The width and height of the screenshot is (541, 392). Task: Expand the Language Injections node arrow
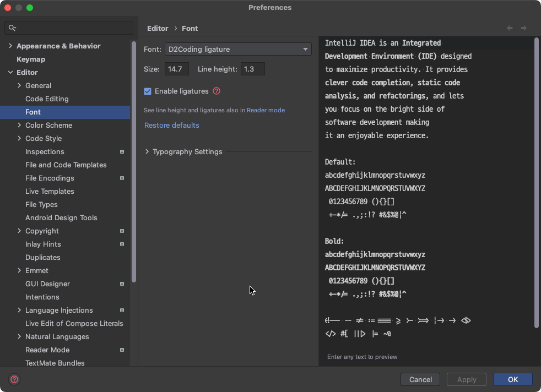pos(19,311)
